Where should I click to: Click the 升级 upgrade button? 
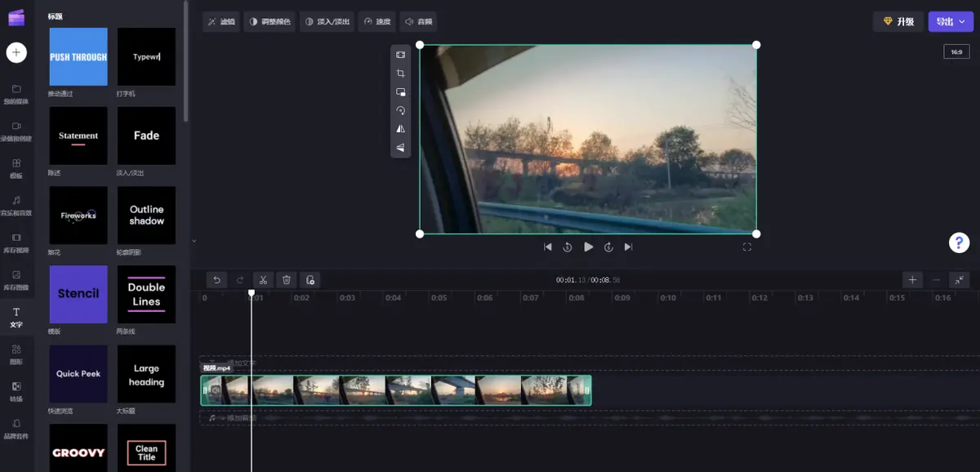point(898,21)
